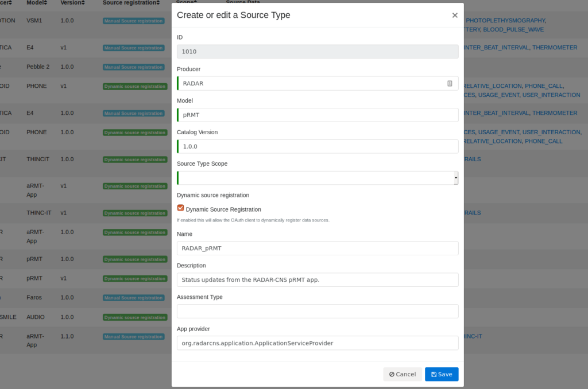Open the BLOOD_PULSE_WAVE link

513,29
